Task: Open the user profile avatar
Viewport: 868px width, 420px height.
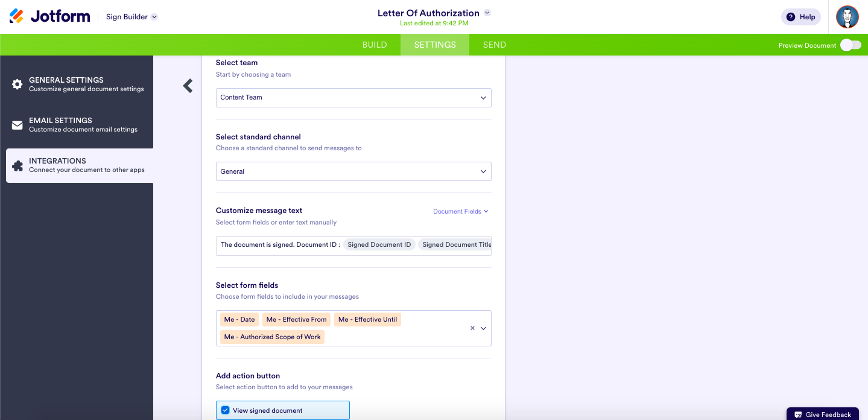Action: 847,17
